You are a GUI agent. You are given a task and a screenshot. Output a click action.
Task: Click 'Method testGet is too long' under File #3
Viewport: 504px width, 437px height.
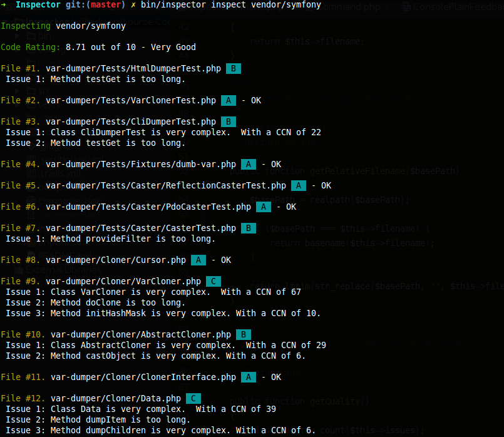[118, 143]
